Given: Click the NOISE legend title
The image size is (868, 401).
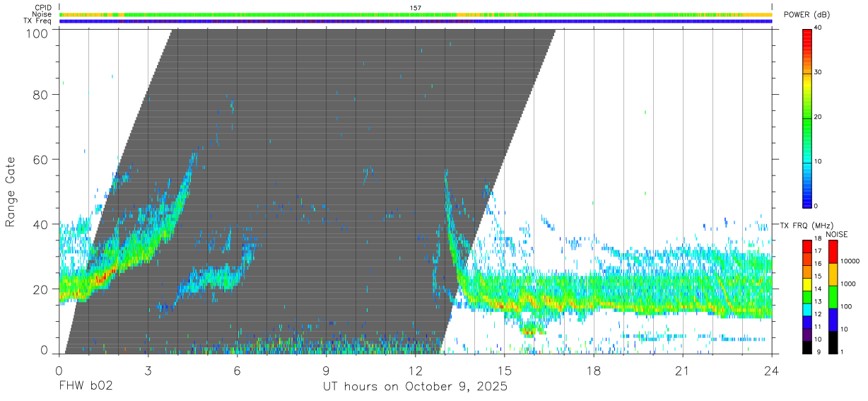Looking at the screenshot, I should pos(837,234).
